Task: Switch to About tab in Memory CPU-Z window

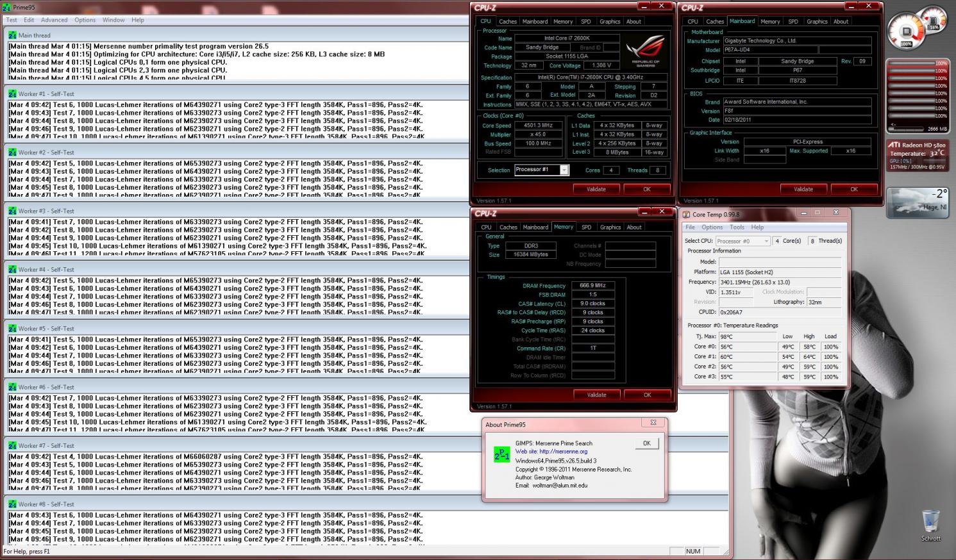Action: tap(634, 227)
